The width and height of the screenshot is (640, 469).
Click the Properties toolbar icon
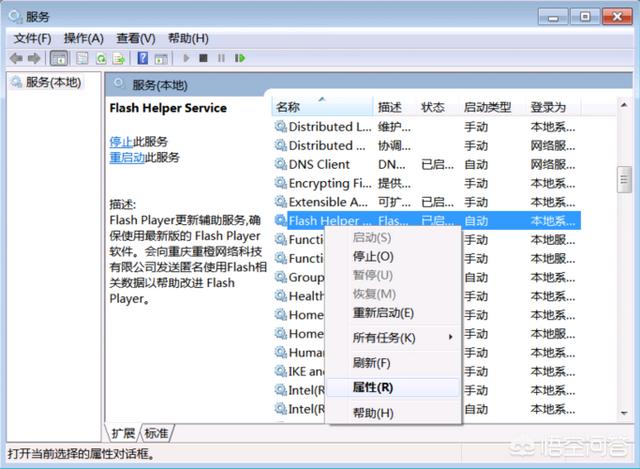point(82,58)
